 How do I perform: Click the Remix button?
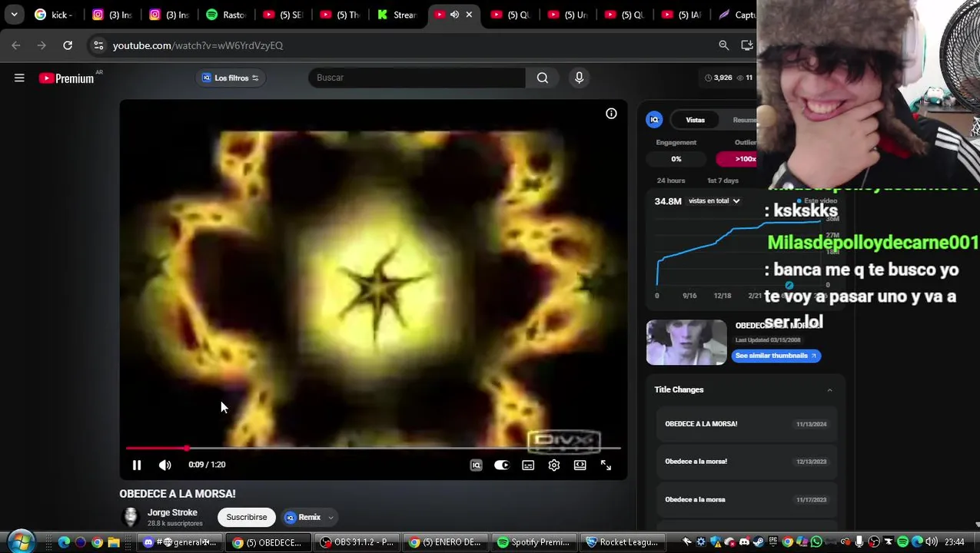pyautogui.click(x=302, y=518)
